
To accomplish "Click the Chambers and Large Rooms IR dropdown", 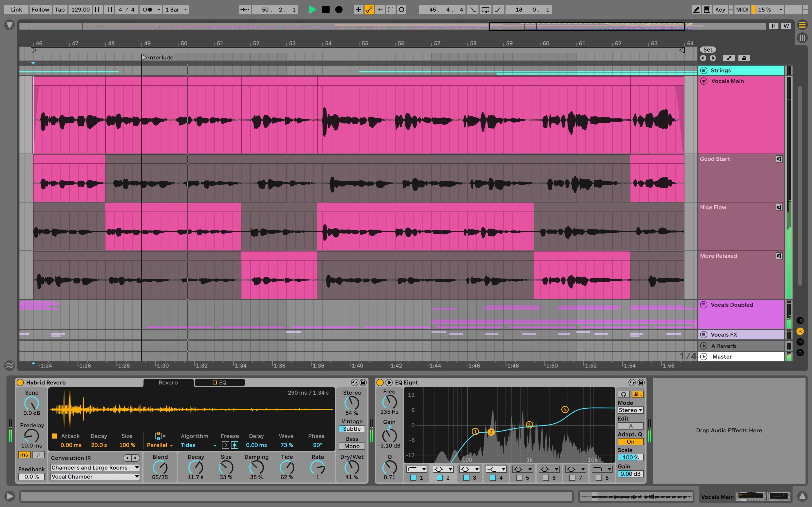I will tap(95, 467).
